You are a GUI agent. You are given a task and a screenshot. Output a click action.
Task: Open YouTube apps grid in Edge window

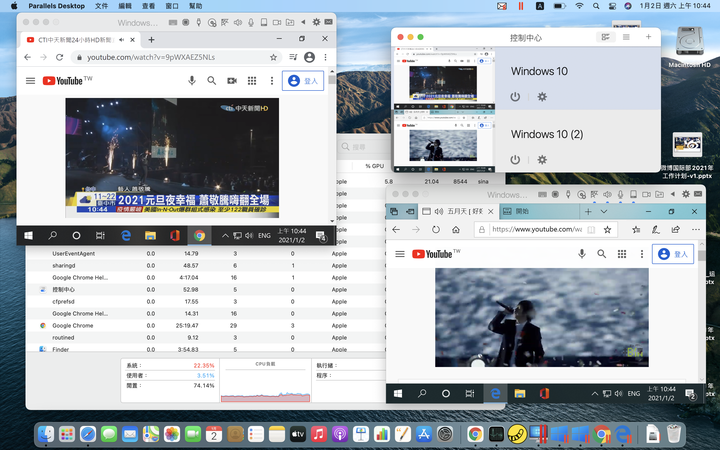[x=622, y=254]
